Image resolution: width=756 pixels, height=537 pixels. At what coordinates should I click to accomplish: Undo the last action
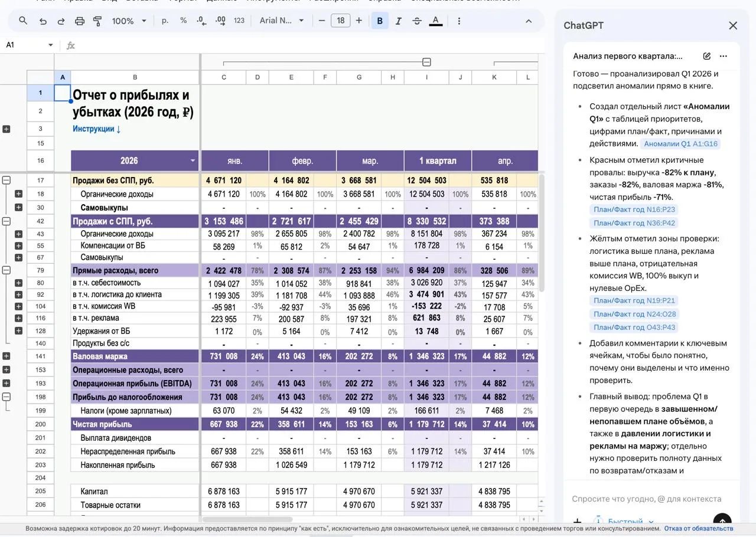[43, 21]
